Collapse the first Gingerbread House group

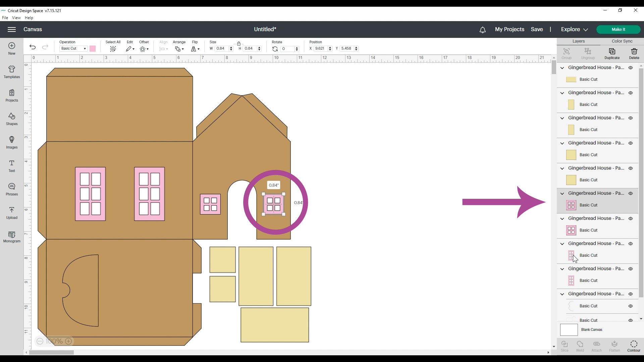point(562,68)
